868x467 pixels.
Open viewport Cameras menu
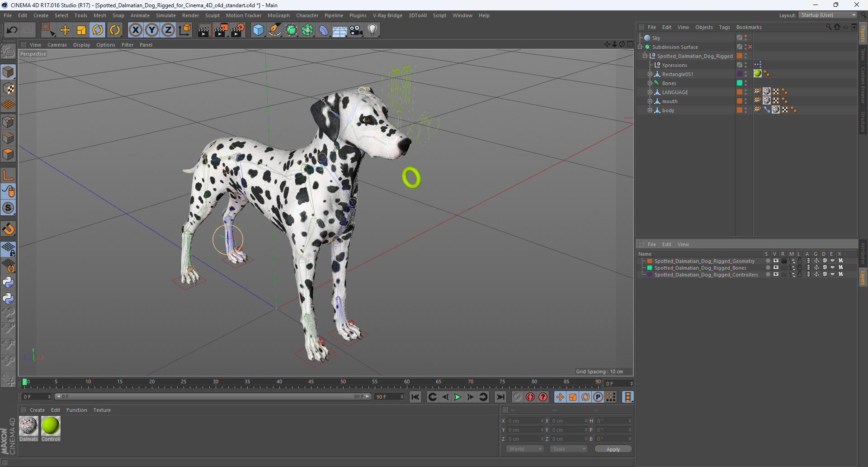(x=57, y=45)
